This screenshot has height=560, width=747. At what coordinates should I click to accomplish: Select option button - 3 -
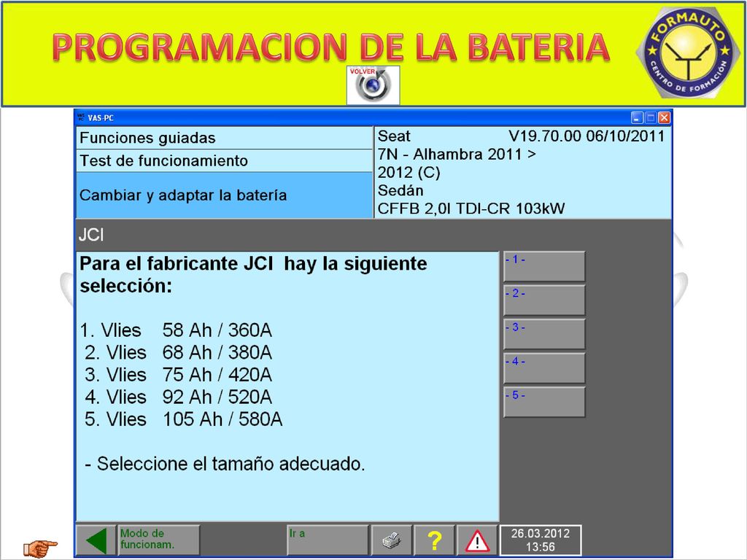544,334
